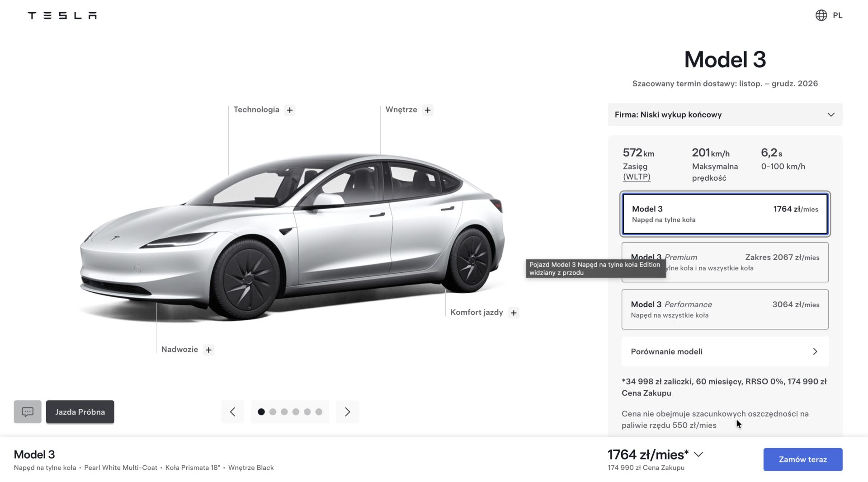This screenshot has width=868, height=482.
Task: Open the Firma: Niski wykup końcowy dropdown
Action: point(725,115)
